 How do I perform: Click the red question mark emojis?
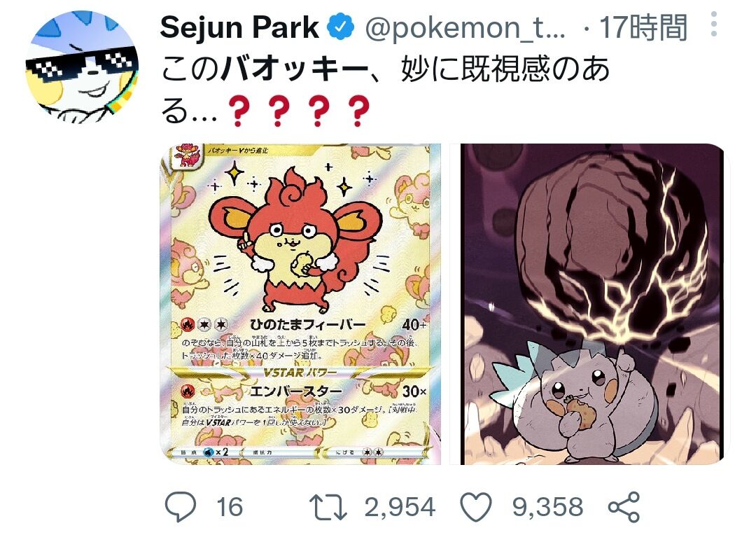(299, 111)
